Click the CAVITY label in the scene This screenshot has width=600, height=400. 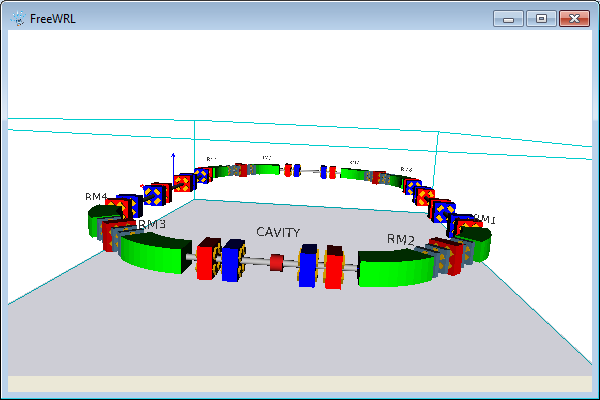point(278,232)
